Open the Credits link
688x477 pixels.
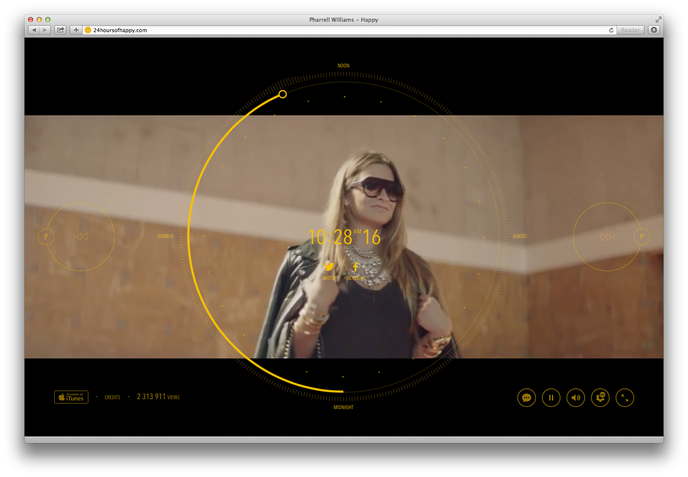[x=112, y=398]
